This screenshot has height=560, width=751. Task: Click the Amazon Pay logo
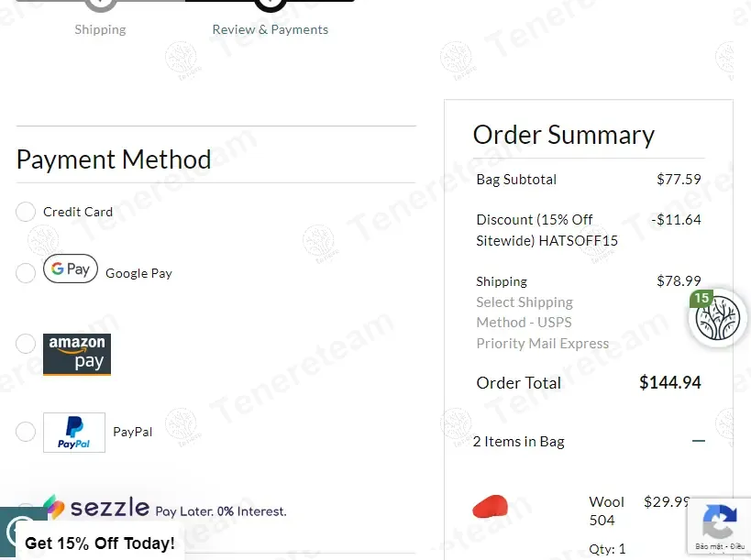click(77, 354)
